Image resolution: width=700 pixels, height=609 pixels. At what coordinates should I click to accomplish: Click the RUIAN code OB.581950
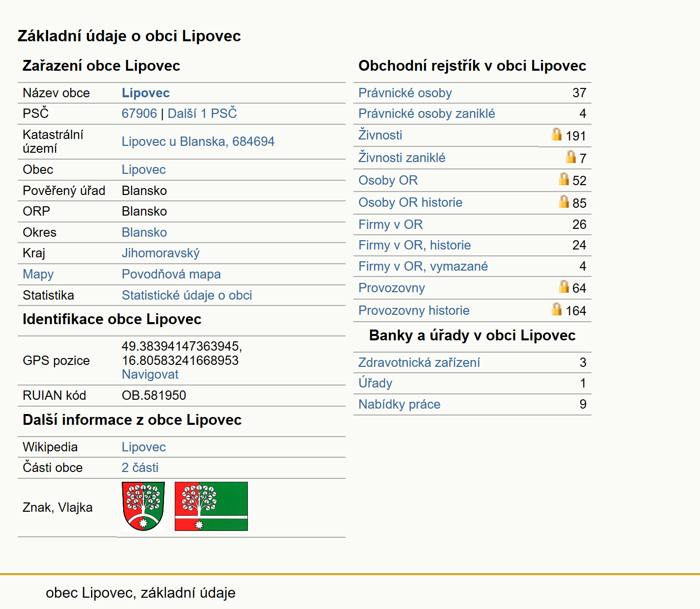[154, 395]
